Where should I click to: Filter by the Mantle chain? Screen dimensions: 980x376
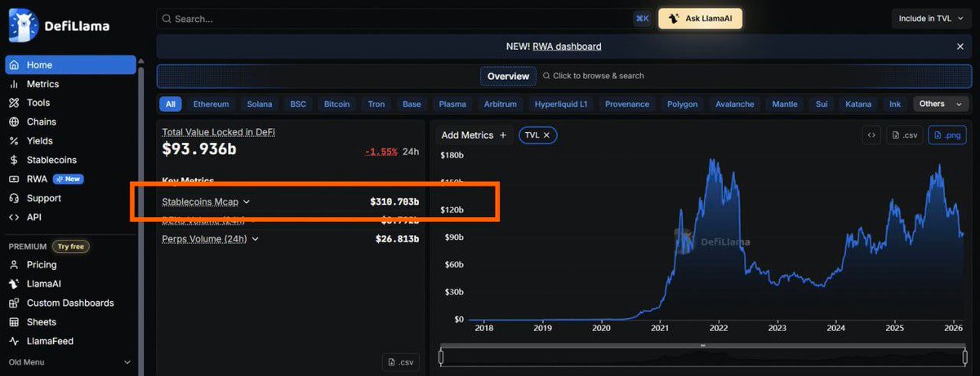785,104
